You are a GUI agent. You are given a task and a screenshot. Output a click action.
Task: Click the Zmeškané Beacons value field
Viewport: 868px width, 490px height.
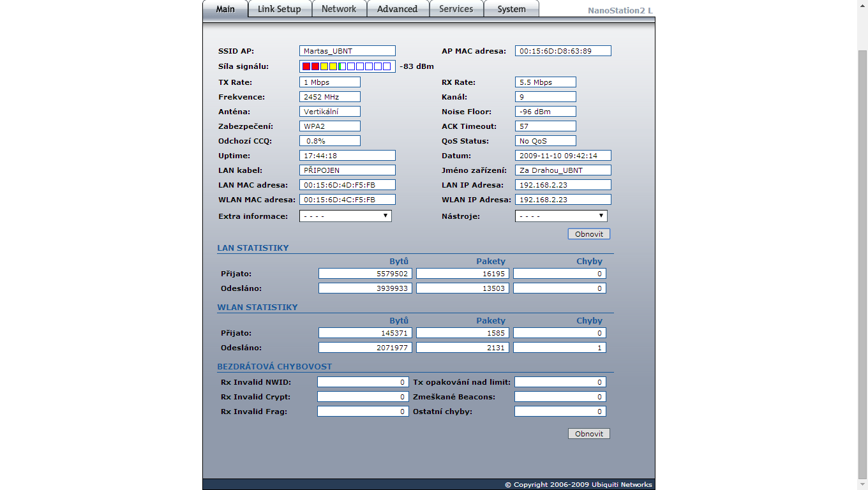coord(560,397)
